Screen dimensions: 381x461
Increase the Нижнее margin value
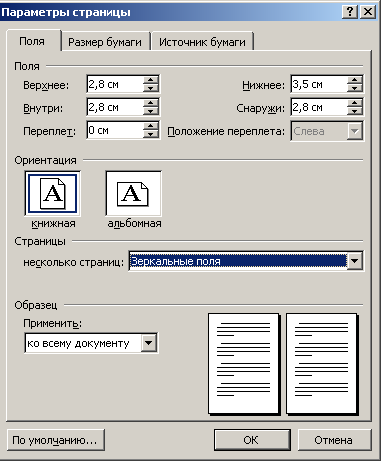click(x=354, y=80)
